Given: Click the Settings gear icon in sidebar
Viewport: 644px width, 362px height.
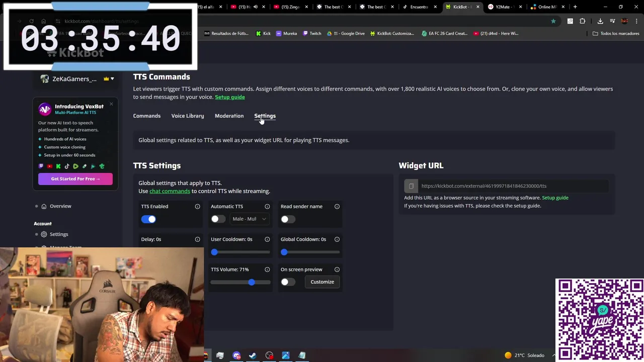Looking at the screenshot, I should pos(44,234).
